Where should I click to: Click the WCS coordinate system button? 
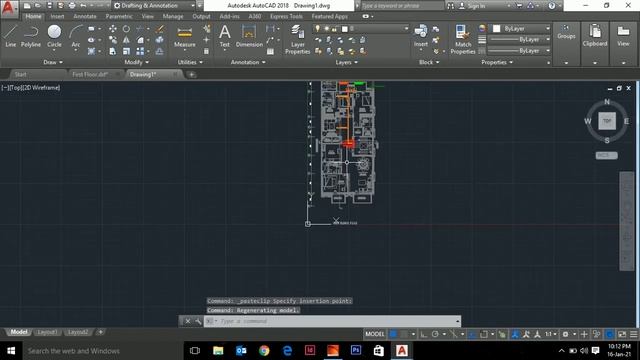click(607, 156)
